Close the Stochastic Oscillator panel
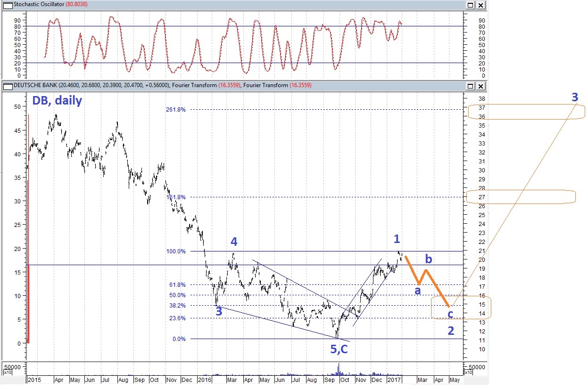 pyautogui.click(x=480, y=5)
